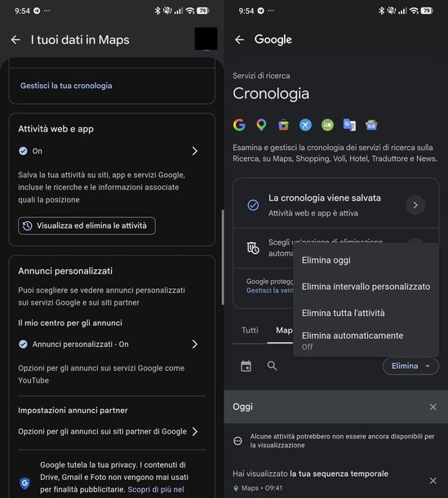Open Annunci personalizzati chevron arrow
448x498 pixels.
[x=195, y=345]
